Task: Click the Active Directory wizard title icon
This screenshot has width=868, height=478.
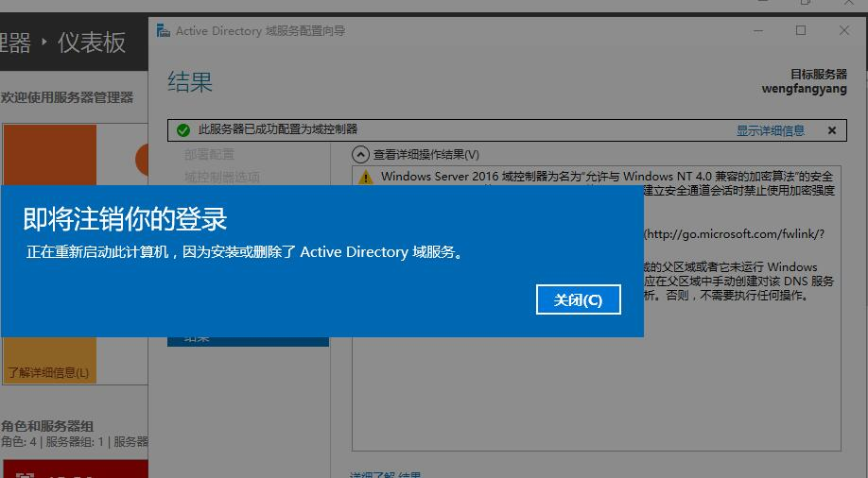Action: point(163,30)
